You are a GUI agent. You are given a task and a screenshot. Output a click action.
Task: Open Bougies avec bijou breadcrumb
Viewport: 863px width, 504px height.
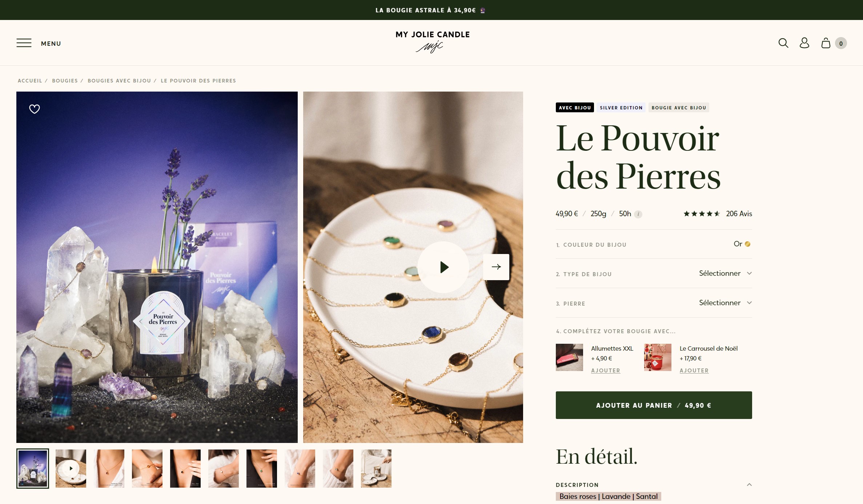(x=119, y=81)
